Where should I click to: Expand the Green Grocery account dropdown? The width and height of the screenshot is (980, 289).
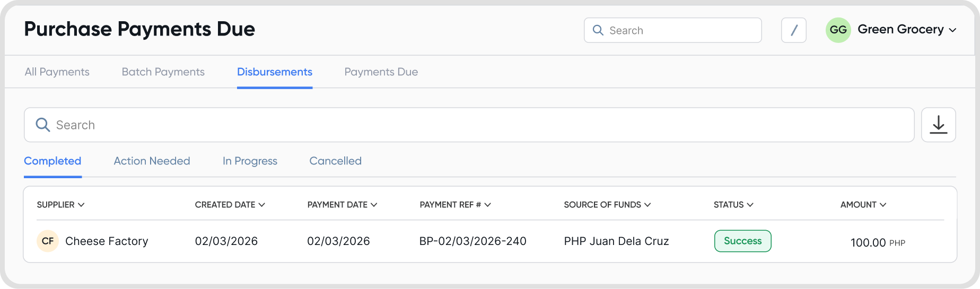(952, 30)
